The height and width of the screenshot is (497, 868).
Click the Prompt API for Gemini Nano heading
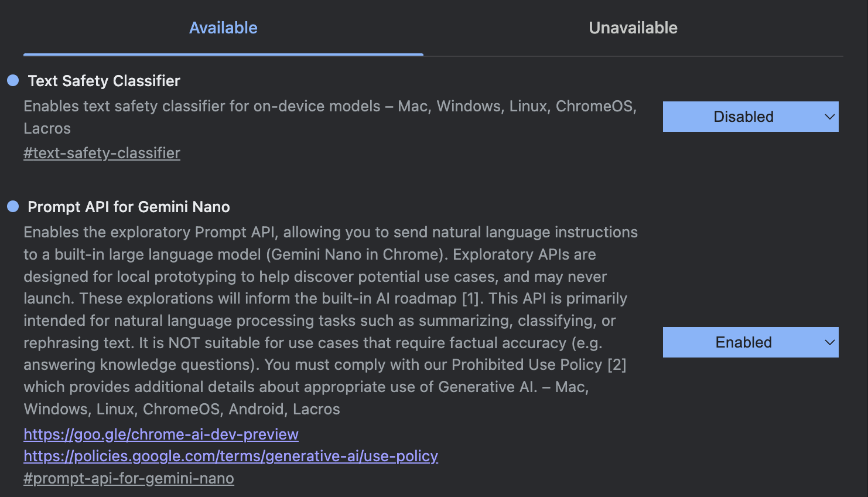129,207
